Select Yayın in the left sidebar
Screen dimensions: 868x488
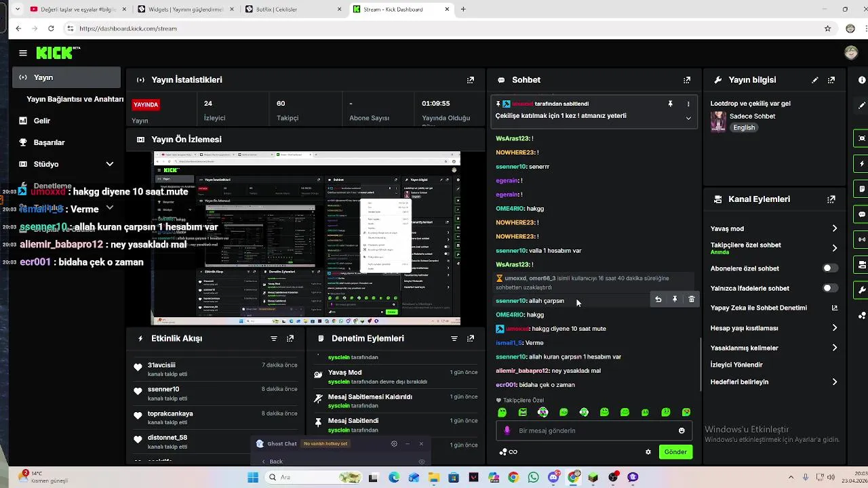tap(66, 77)
